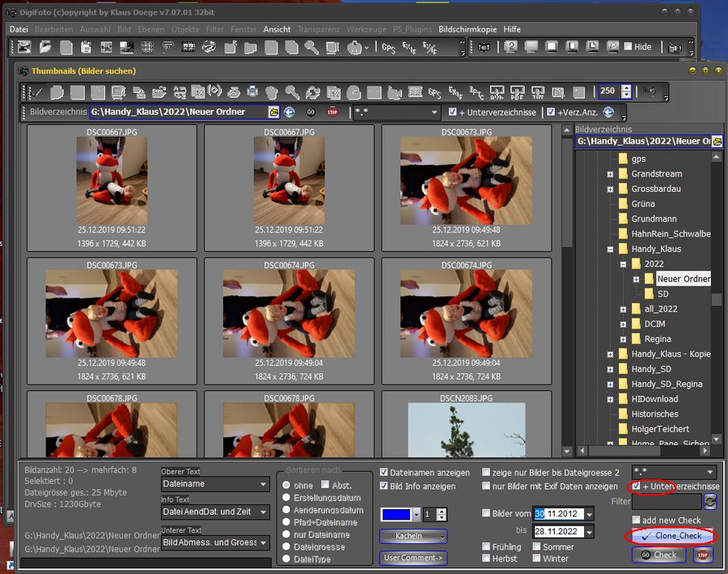Screen dimensions: 728x574
Task: Uncheck the Dateinamen anzeigen checkbox
Action: (384, 473)
